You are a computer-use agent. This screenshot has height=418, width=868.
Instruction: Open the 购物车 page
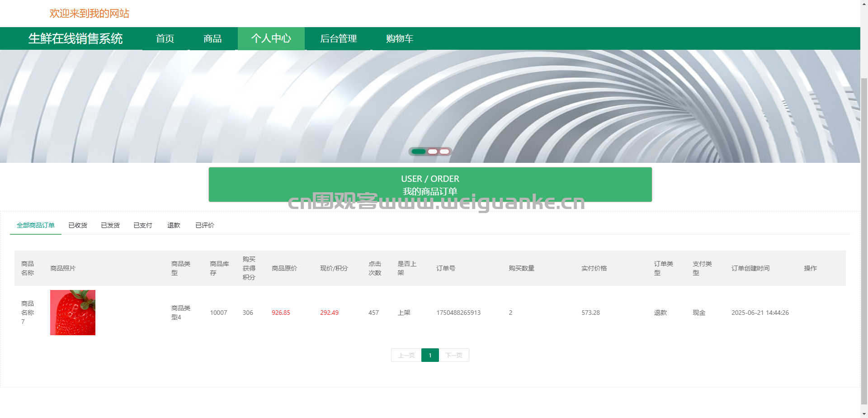400,38
